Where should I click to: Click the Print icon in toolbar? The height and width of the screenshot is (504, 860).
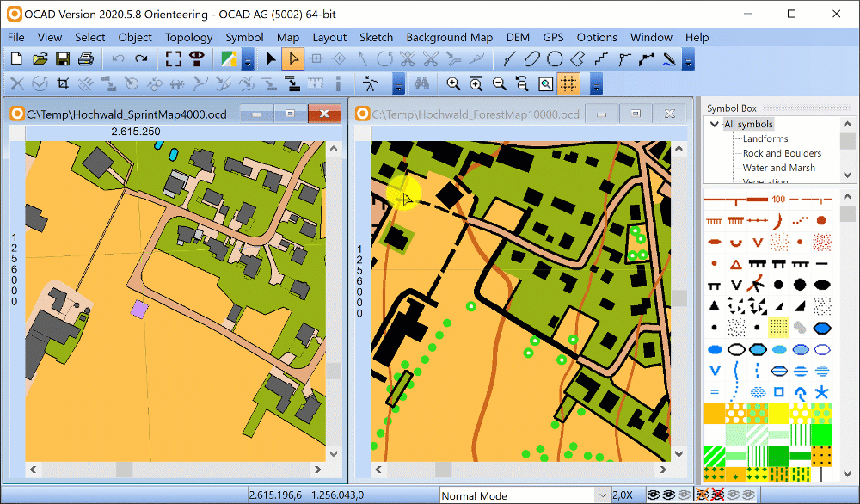86,58
